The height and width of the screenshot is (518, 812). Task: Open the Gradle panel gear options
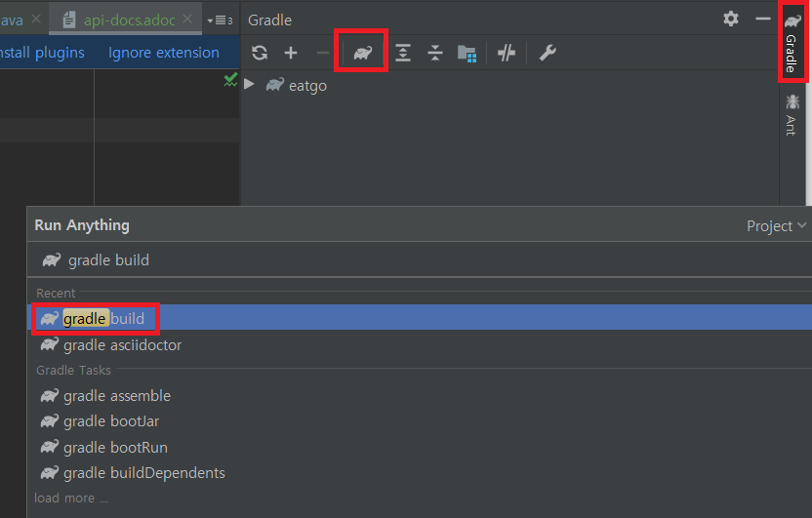point(731,20)
